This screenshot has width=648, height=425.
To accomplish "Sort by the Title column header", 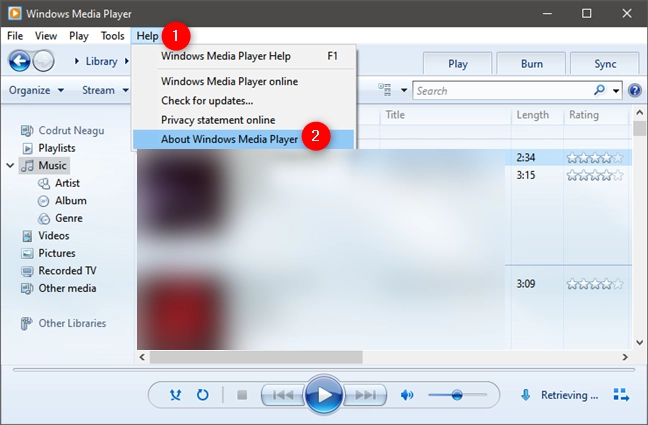I will pos(446,115).
